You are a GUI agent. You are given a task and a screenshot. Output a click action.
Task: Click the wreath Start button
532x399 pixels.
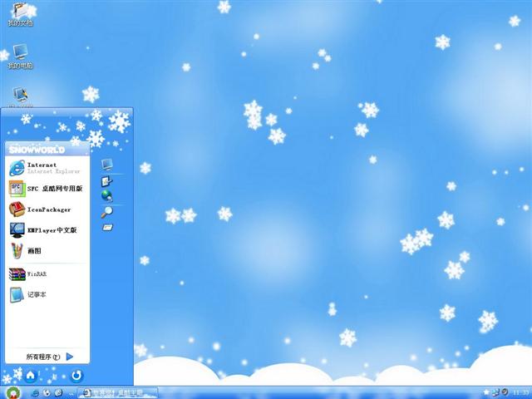13,392
